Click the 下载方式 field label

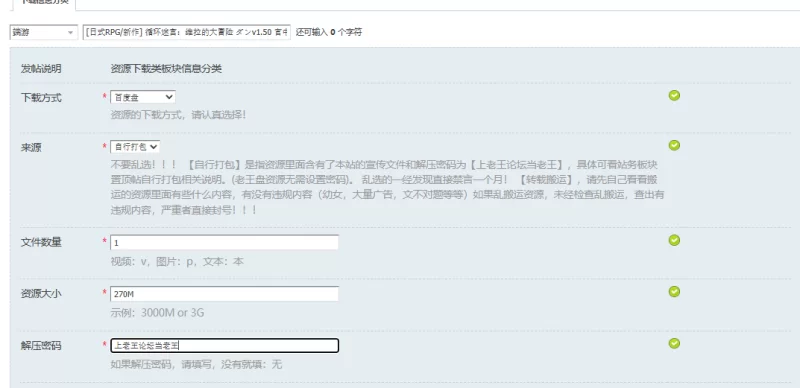[x=41, y=98]
